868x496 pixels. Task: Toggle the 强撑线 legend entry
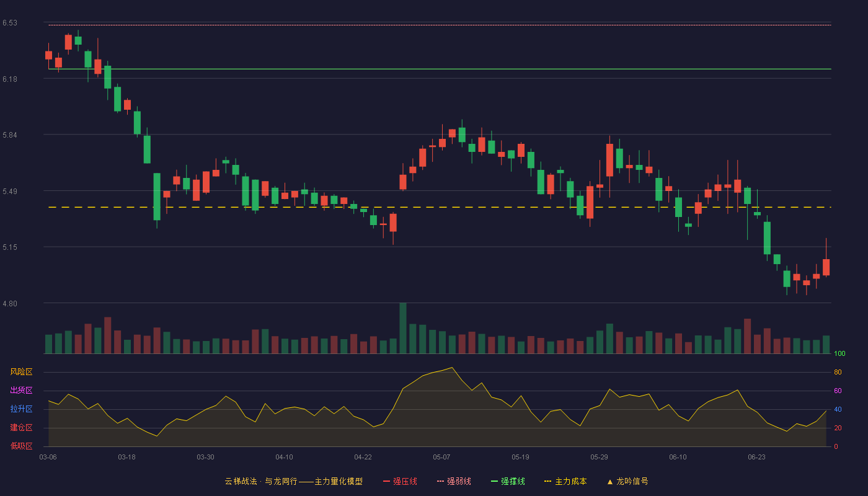click(x=508, y=481)
